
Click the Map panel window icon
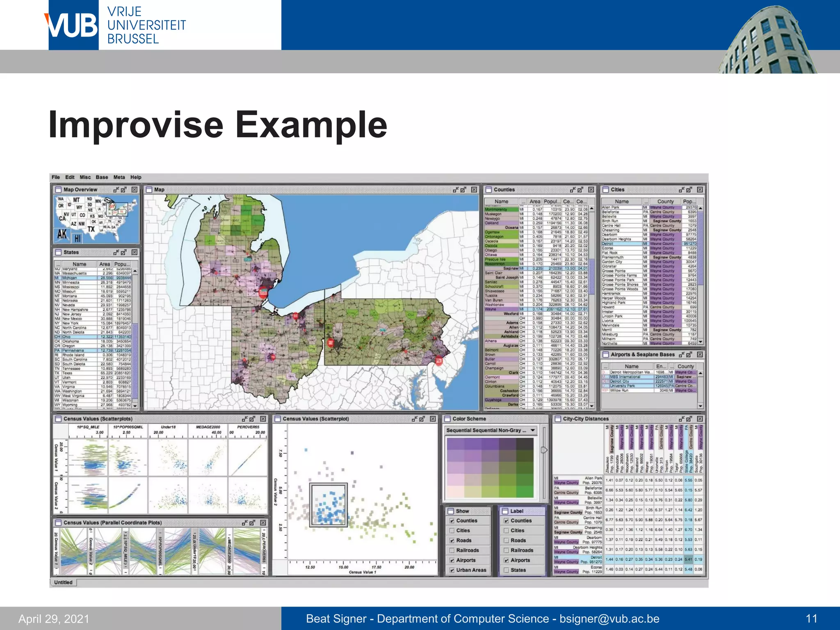(x=149, y=190)
